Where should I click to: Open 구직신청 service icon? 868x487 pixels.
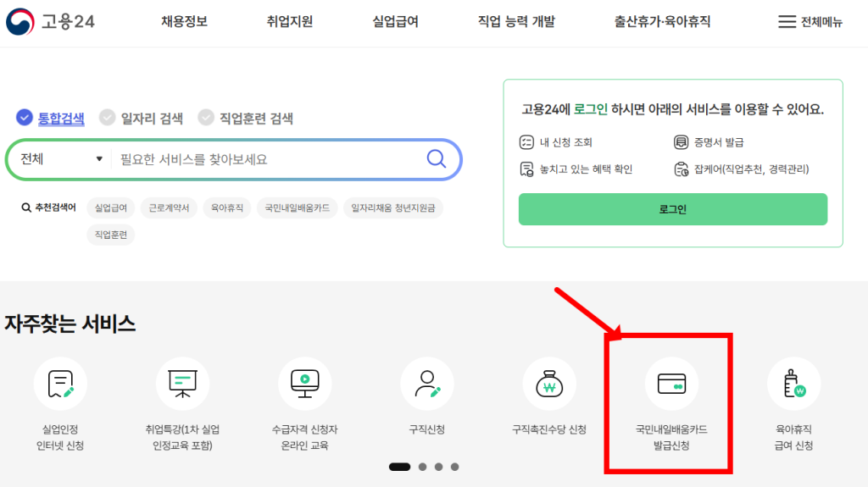pyautogui.click(x=426, y=385)
